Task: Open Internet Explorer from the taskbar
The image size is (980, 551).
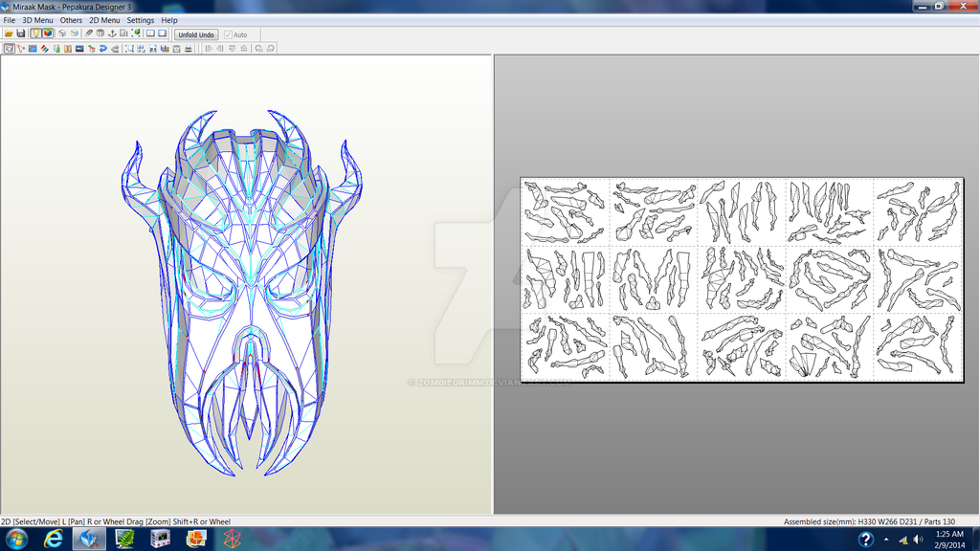Action: [54, 539]
